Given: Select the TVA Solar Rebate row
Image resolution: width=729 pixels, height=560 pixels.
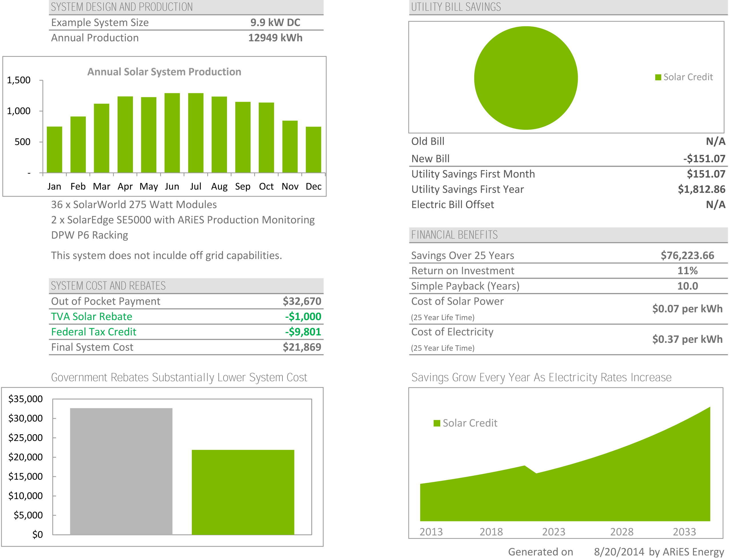Looking at the screenshot, I should pyautogui.click(x=92, y=316).
